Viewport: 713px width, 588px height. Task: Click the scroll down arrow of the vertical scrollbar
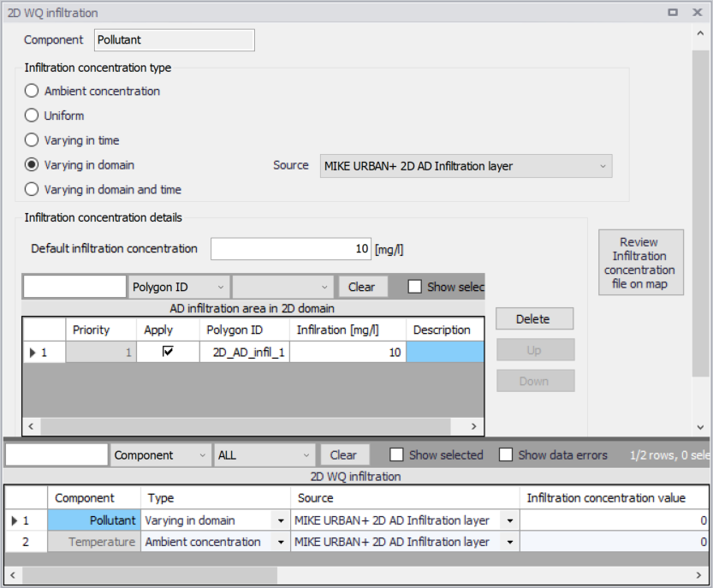click(700, 427)
